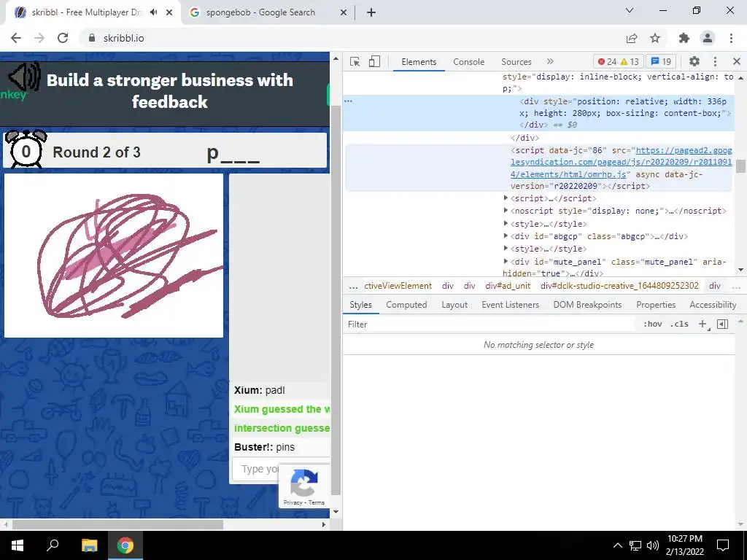Open the Chrome profile avatar
Screen dimensions: 747x560
(708, 38)
